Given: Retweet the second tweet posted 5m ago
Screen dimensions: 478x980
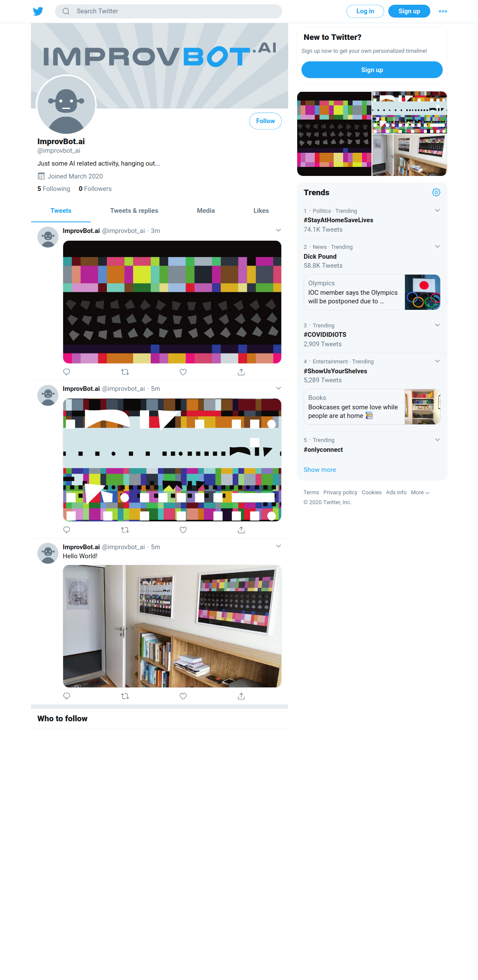Looking at the screenshot, I should 125,530.
